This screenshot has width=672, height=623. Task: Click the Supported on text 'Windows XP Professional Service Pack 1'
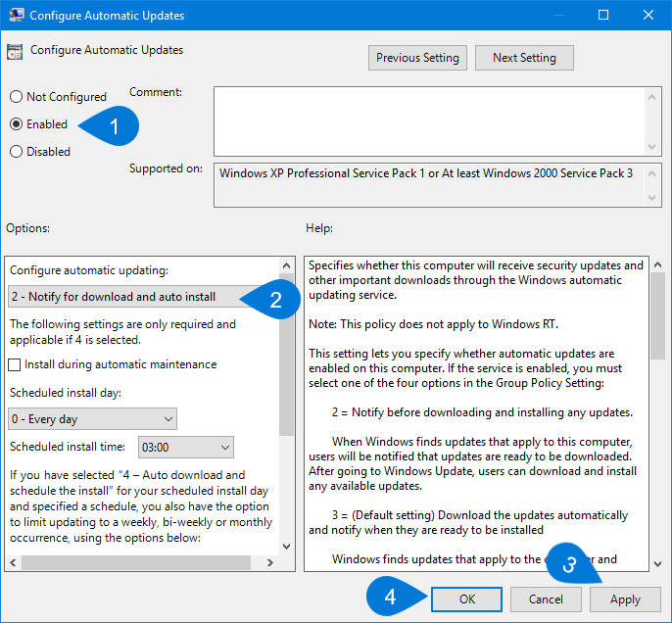click(322, 173)
